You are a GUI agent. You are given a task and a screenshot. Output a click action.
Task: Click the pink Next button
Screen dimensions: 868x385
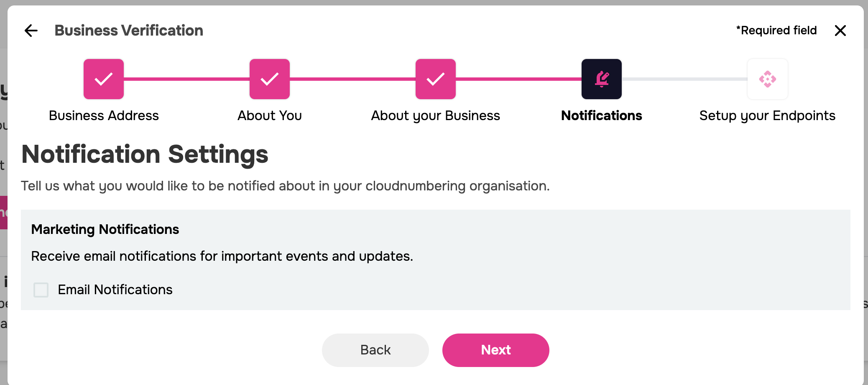(496, 350)
